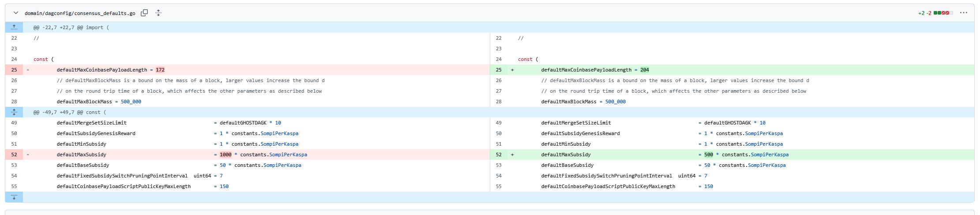
Task: Click the highlighted added value 204
Action: point(645,70)
